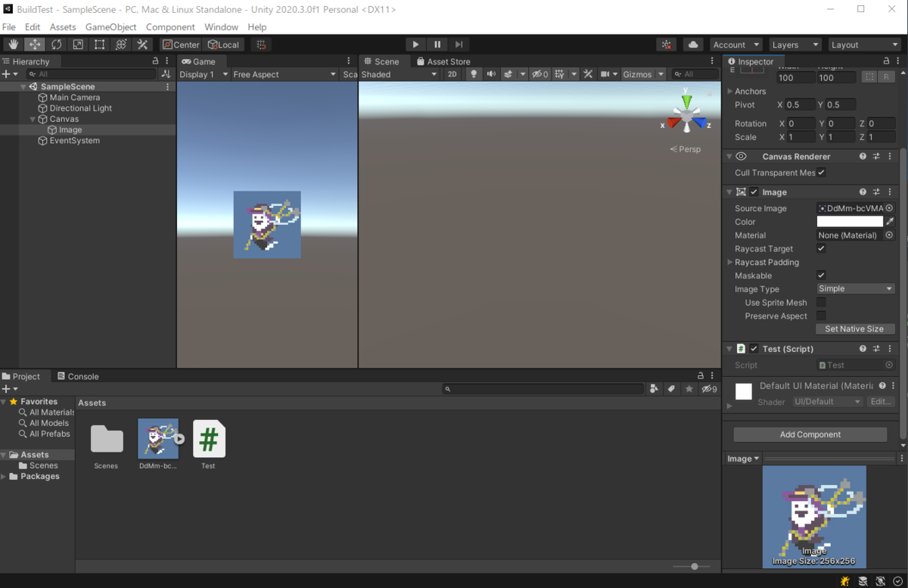Select the Transform tool
Image resolution: width=908 pixels, height=588 pixels.
point(120,45)
